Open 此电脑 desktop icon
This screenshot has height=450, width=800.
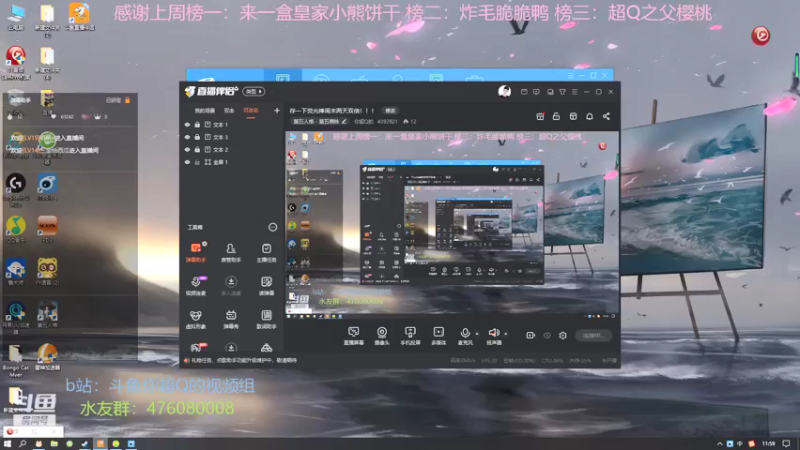[16, 17]
